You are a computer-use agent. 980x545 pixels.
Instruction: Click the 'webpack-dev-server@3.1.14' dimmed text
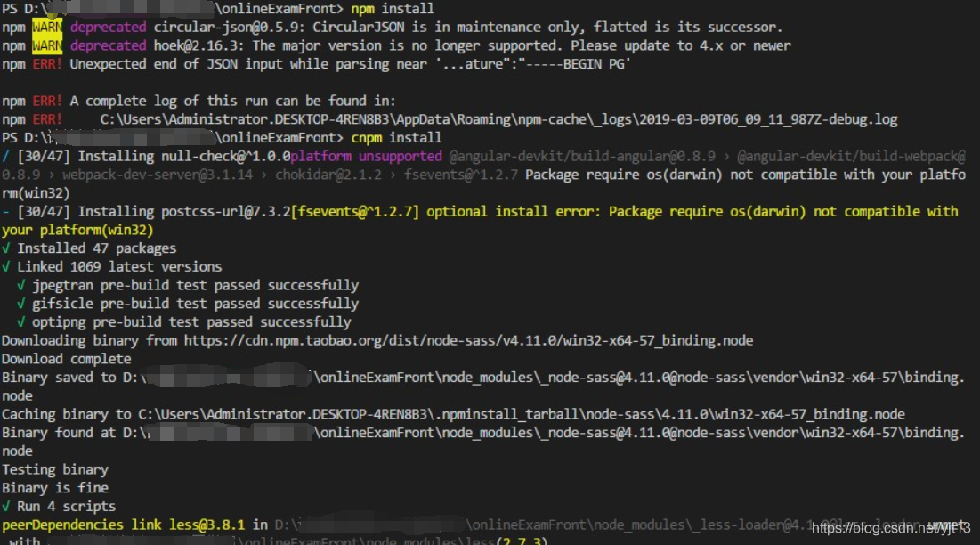[158, 175]
